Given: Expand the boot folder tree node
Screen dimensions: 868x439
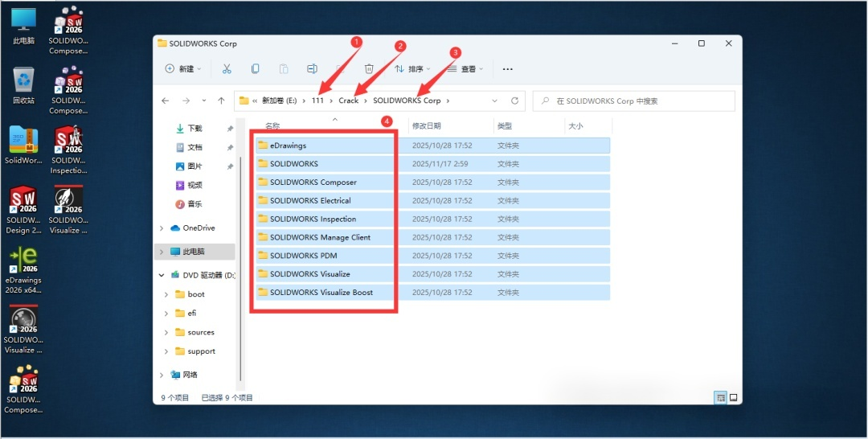Looking at the screenshot, I should pyautogui.click(x=166, y=294).
